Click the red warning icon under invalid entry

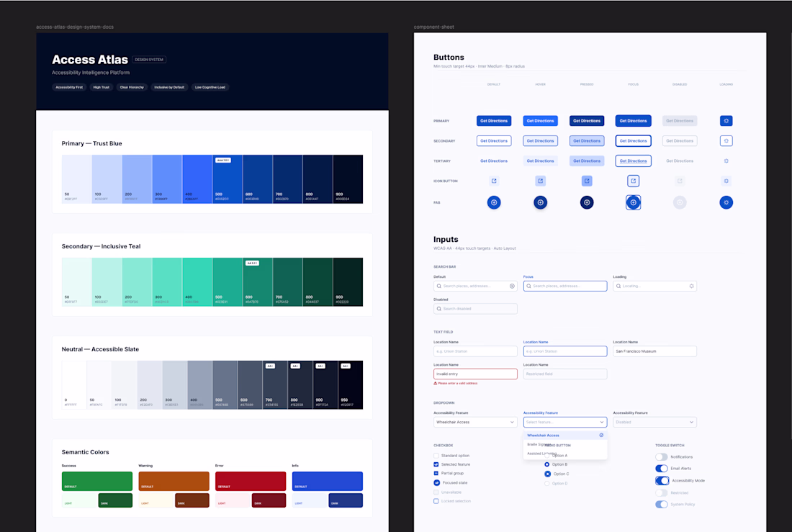436,384
